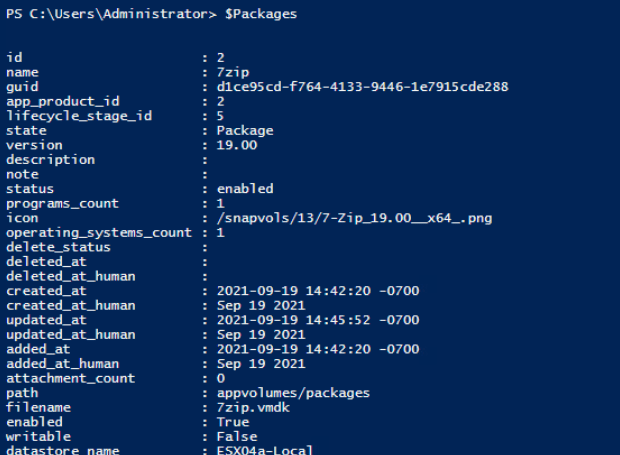Click the operating_systems_count property label

[99, 232]
